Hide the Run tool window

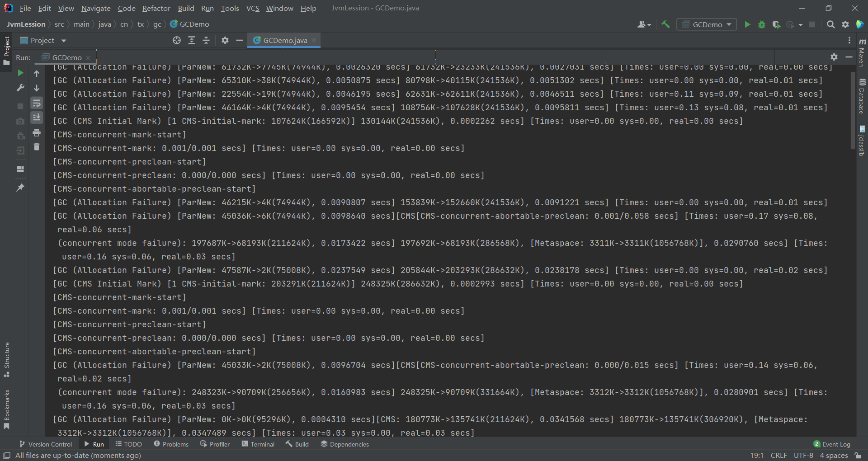coord(849,57)
